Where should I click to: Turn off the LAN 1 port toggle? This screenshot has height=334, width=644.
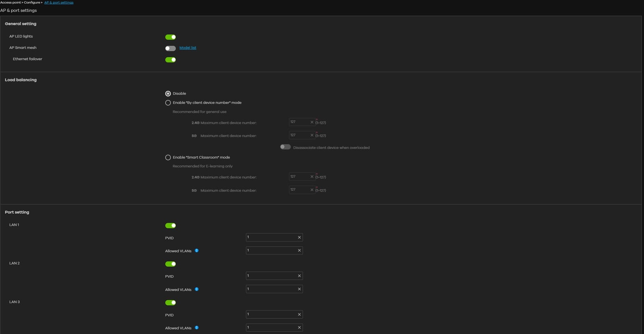click(x=170, y=226)
